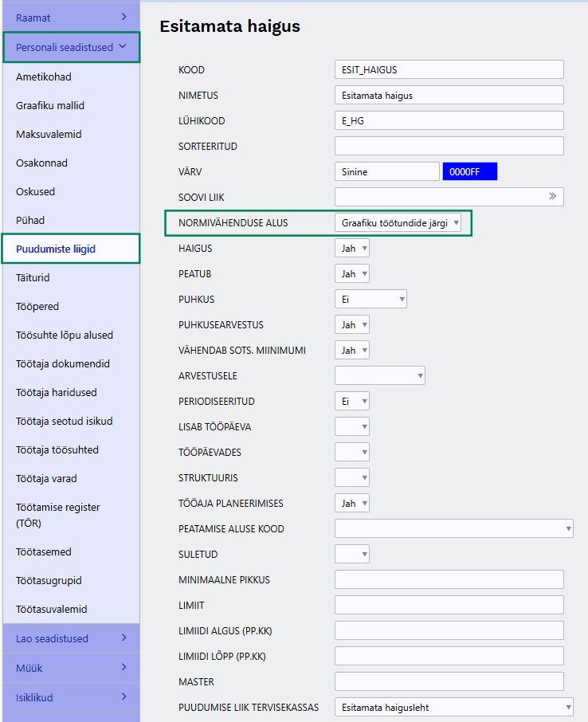
Task: Expand the Raamat sidebar section
Action: (70, 17)
